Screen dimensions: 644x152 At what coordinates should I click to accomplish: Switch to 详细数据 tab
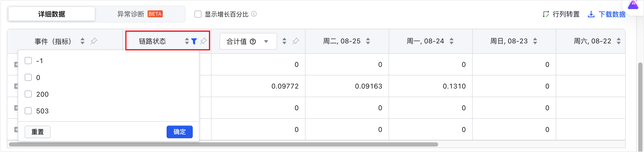[52, 14]
